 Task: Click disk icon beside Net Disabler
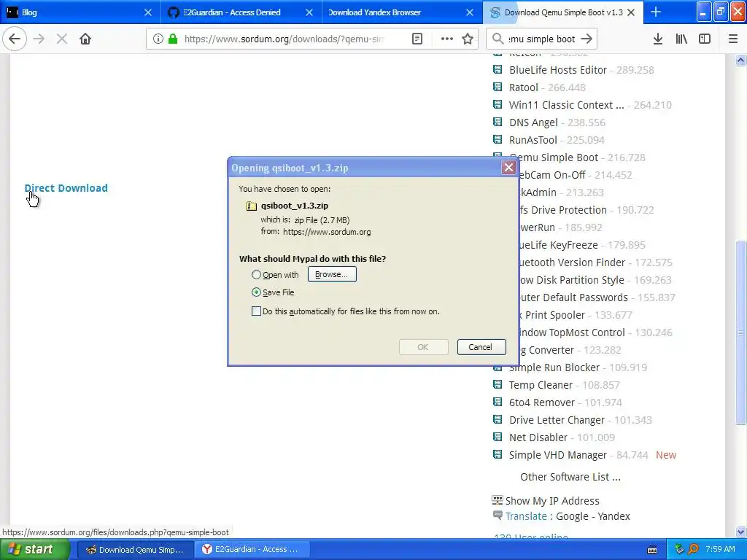pyautogui.click(x=498, y=437)
